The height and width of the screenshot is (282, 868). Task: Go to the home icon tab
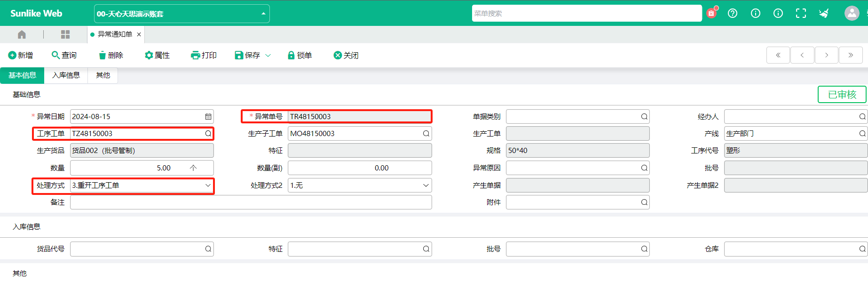[22, 34]
